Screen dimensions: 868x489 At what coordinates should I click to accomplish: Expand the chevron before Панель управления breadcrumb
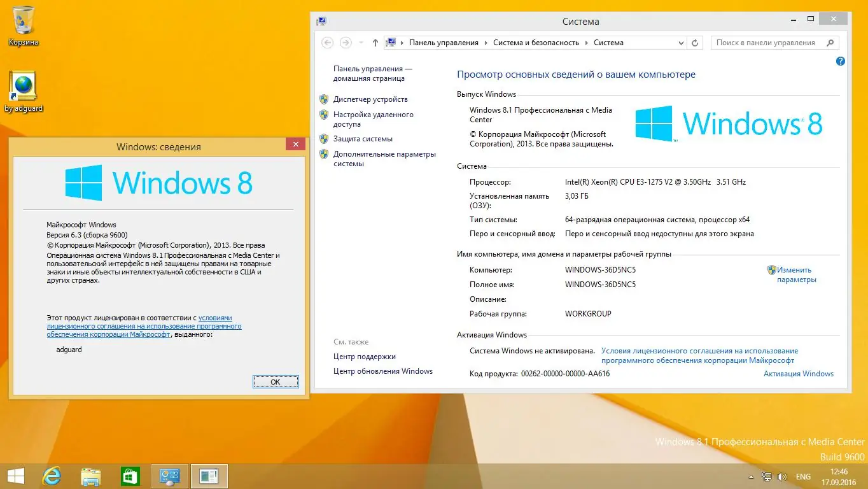click(402, 43)
